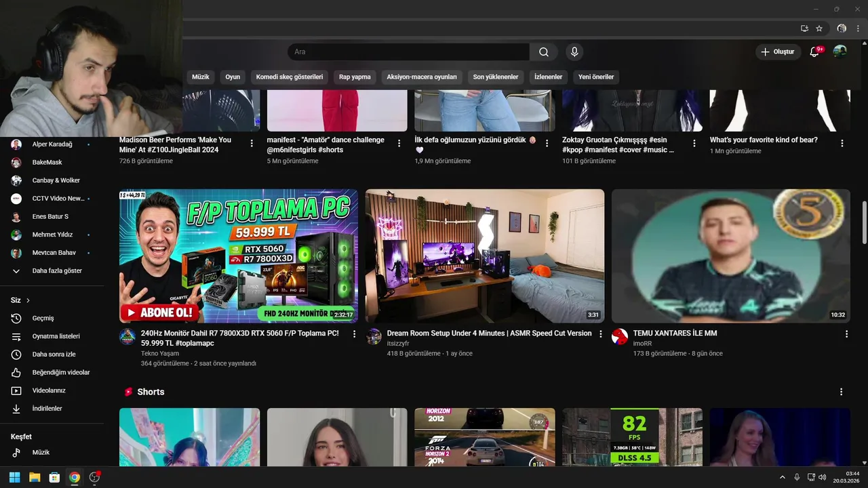Open the Tekno Yaşam channel name link
Image resolution: width=868 pixels, height=488 pixels.
coord(160,354)
